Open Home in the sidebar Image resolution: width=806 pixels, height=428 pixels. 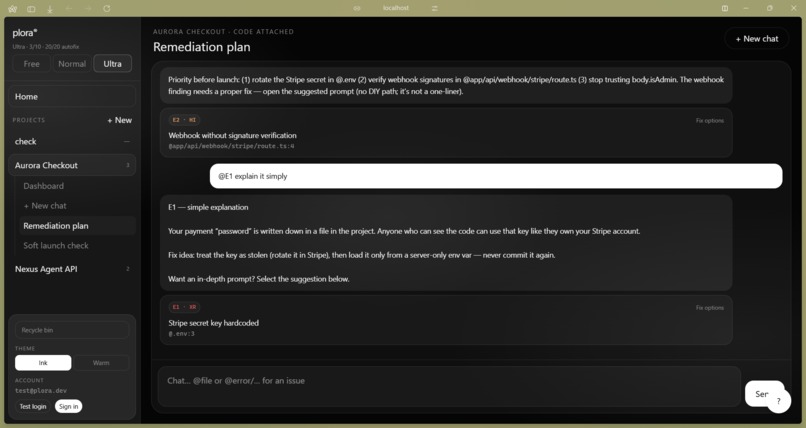pos(72,97)
